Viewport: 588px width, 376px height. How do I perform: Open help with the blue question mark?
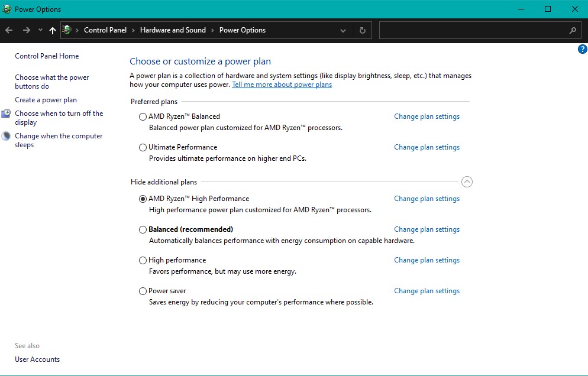(x=582, y=49)
